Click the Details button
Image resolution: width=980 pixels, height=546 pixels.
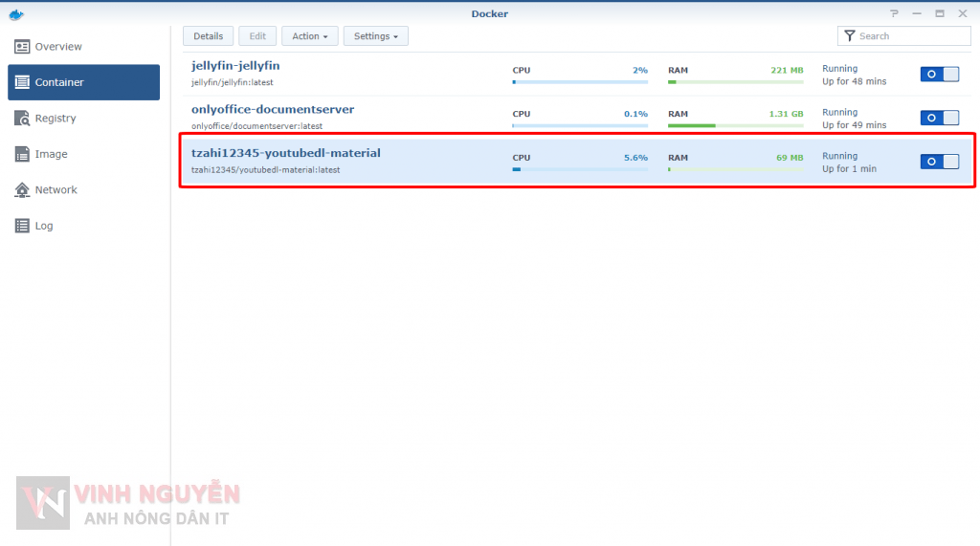coord(208,36)
